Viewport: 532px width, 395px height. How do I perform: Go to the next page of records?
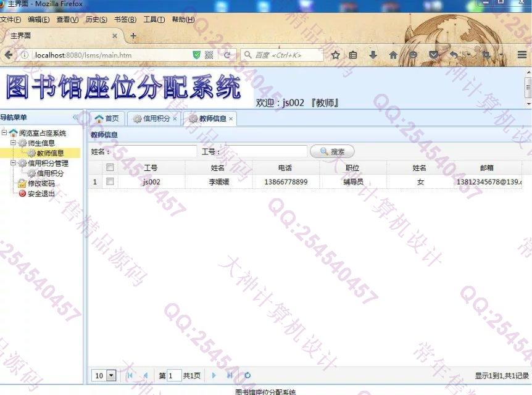coord(214,375)
